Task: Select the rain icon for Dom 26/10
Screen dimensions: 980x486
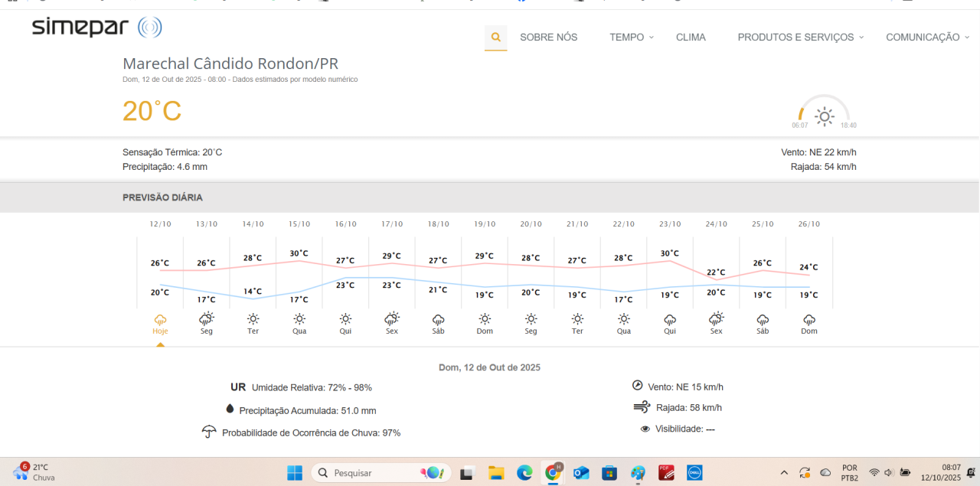Action: pos(808,319)
